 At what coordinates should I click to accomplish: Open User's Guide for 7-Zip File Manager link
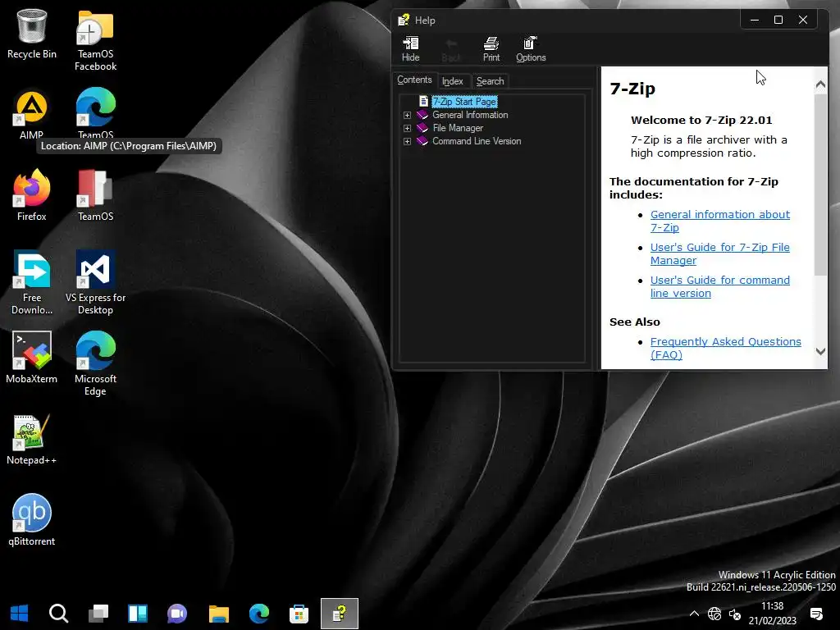click(719, 254)
